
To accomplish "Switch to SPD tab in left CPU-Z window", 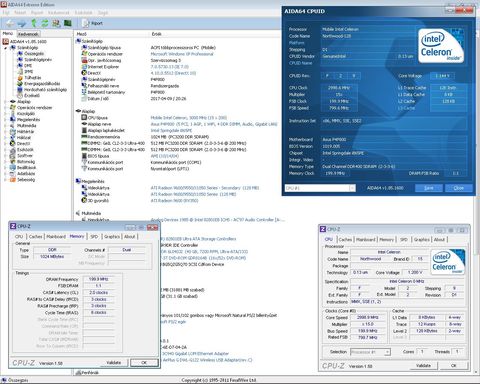I will point(94,236).
